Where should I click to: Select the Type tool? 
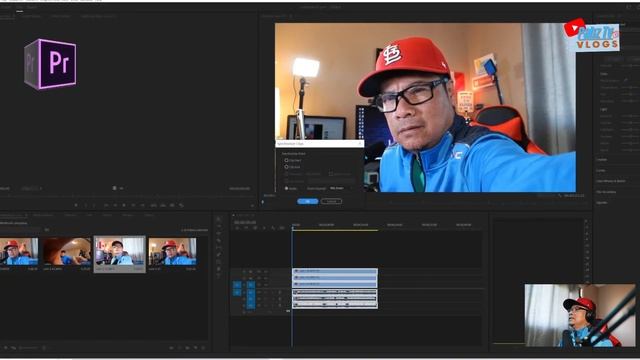(218, 276)
